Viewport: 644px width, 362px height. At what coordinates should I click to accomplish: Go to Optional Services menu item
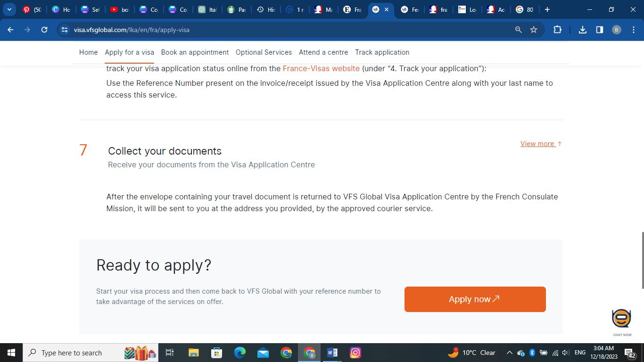pyautogui.click(x=264, y=52)
